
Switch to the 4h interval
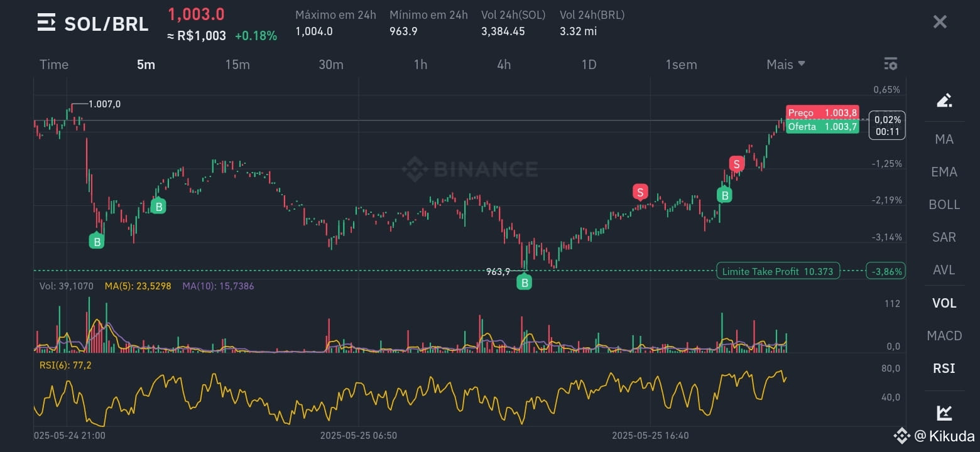tap(504, 64)
